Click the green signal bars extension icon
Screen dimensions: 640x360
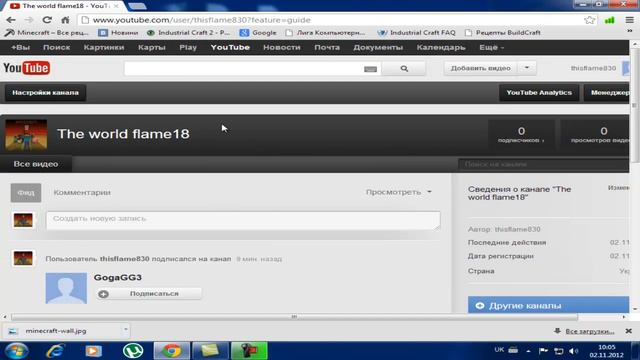pos(609,20)
